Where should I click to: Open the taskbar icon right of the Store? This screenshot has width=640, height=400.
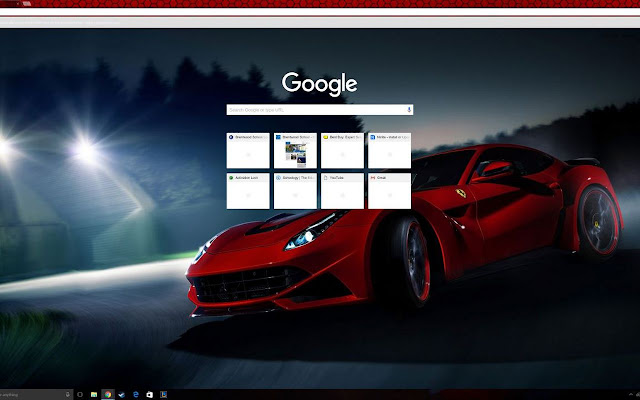tap(163, 395)
